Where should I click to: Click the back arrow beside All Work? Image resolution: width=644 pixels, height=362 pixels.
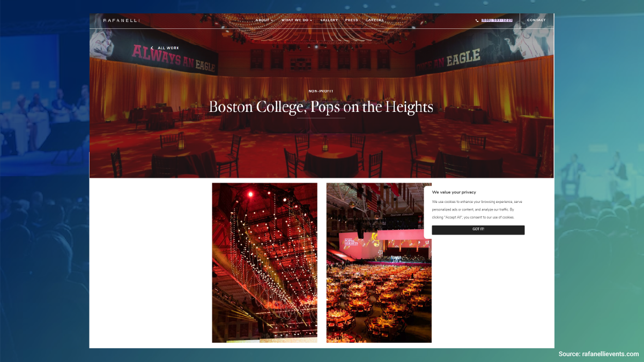(x=152, y=48)
